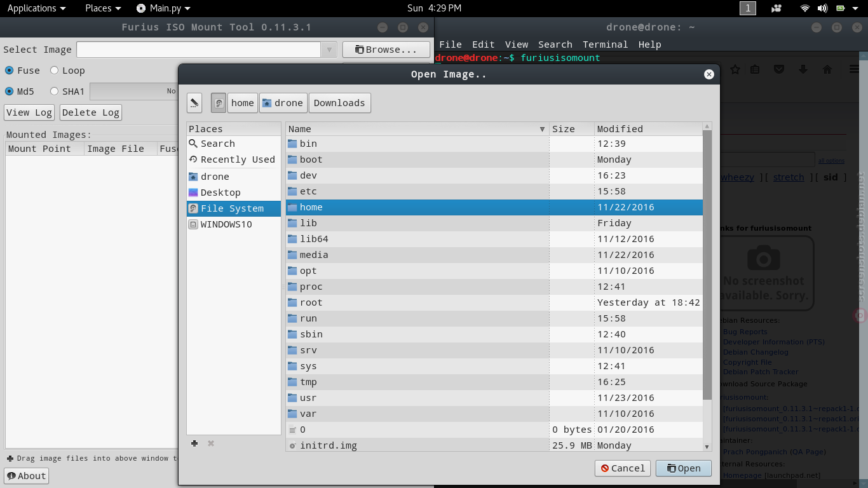
Task: Click the pencil icon to type a file name
Action: 194,103
